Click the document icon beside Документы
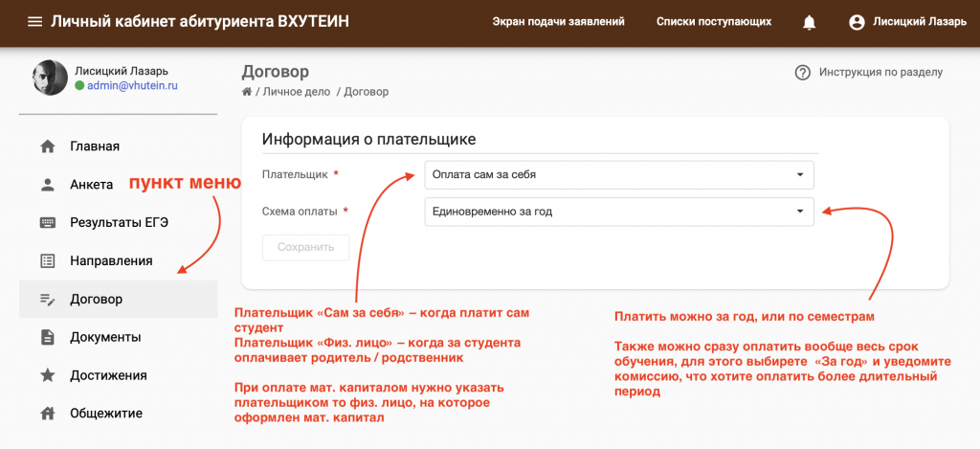The image size is (980, 449). coord(48,338)
